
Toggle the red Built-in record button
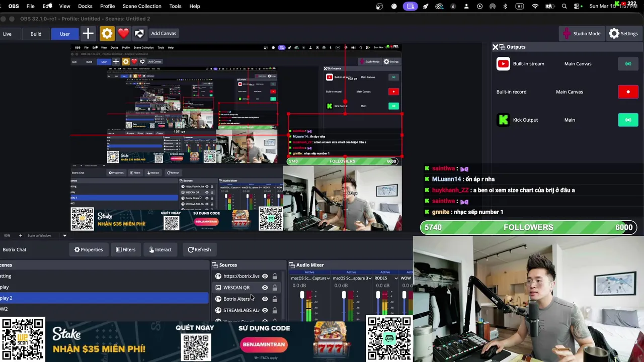628,92
